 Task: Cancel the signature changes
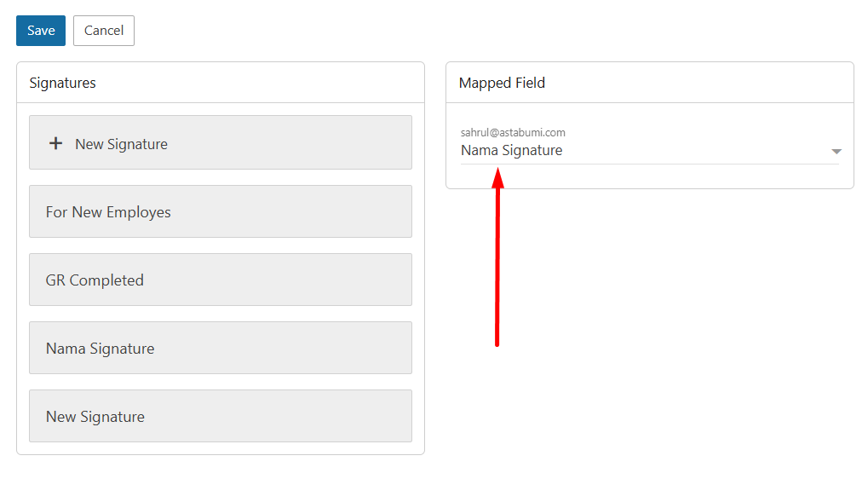104,31
